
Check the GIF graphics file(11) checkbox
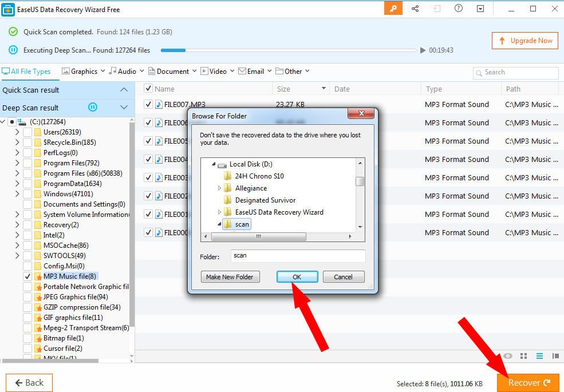pos(27,318)
